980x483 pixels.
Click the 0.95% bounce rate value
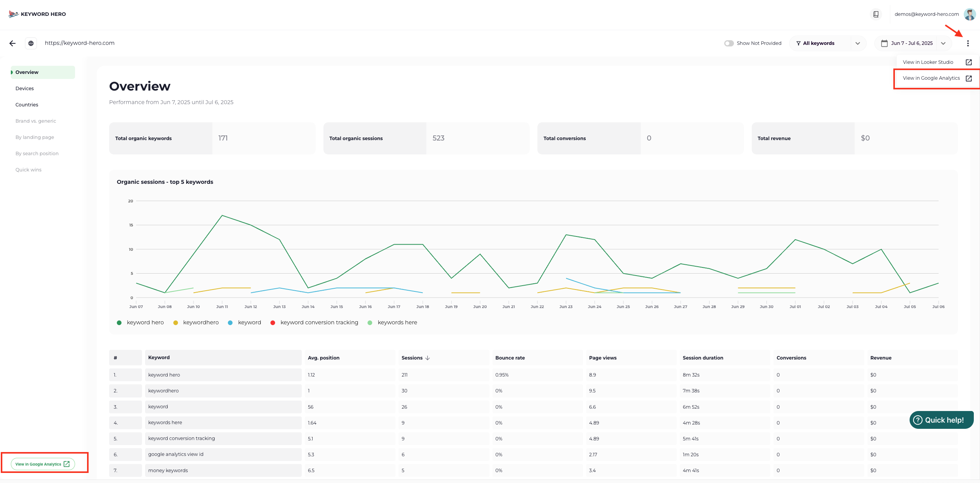click(502, 375)
